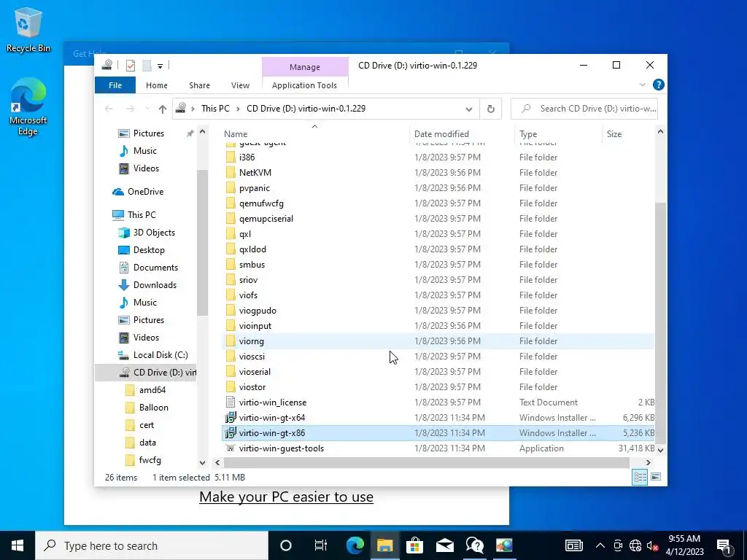Click navigation pane scroll down arrow
This screenshot has width=747, height=560.
(203, 462)
